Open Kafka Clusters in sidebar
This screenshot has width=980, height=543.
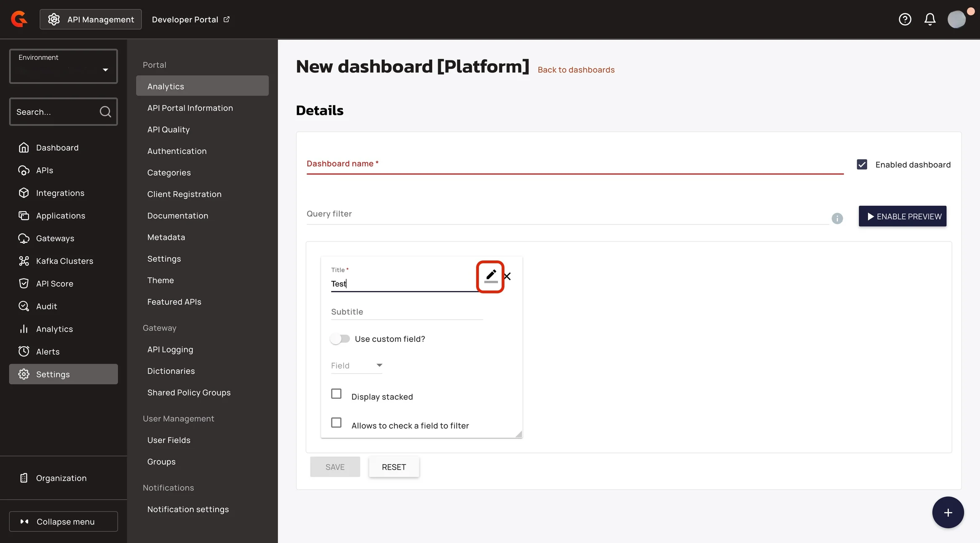point(64,261)
